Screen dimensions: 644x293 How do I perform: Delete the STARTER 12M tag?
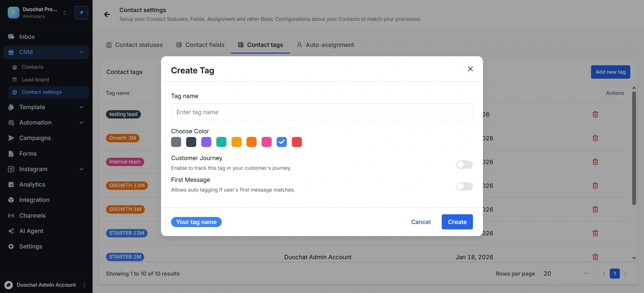click(595, 233)
